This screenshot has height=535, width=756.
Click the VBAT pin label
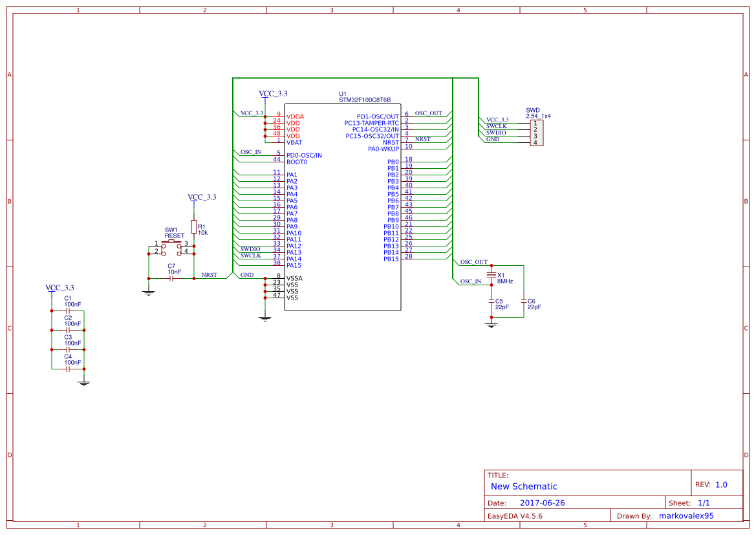294,143
